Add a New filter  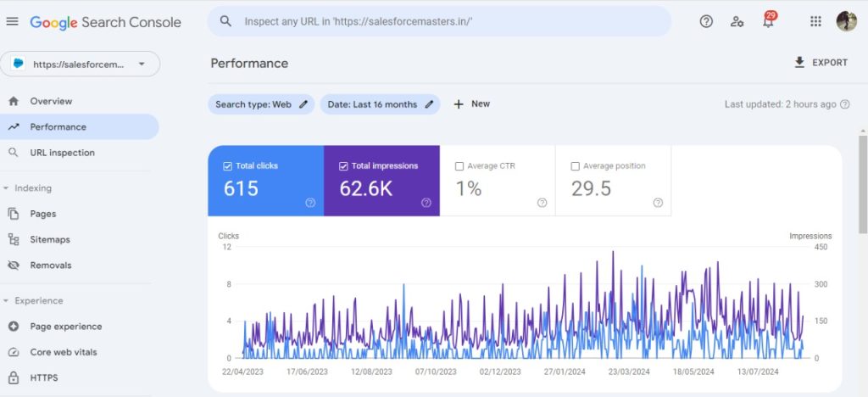click(471, 104)
